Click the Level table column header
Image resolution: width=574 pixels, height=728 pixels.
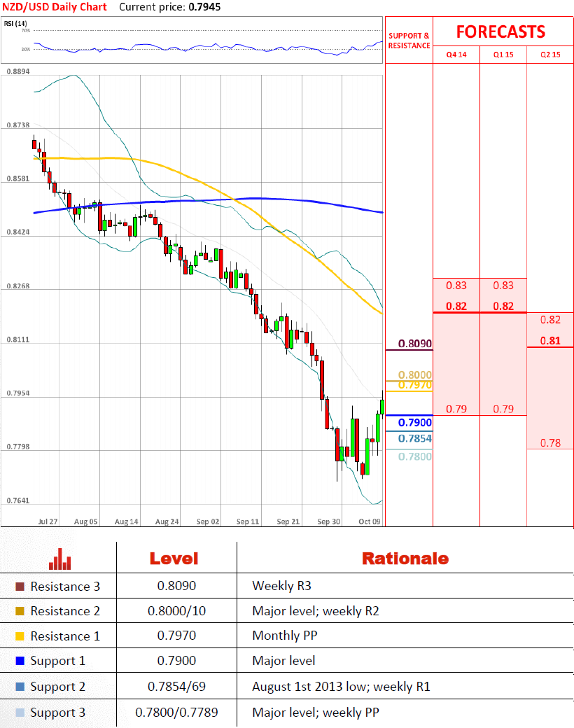(x=174, y=559)
